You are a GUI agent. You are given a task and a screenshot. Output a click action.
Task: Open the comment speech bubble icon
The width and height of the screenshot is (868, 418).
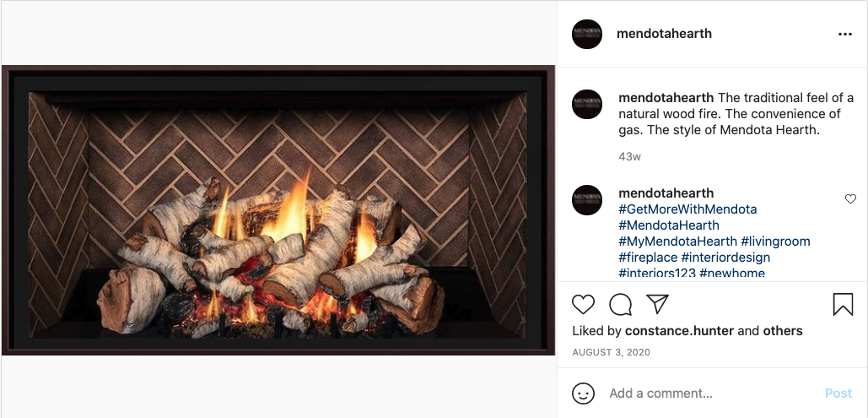coord(620,304)
